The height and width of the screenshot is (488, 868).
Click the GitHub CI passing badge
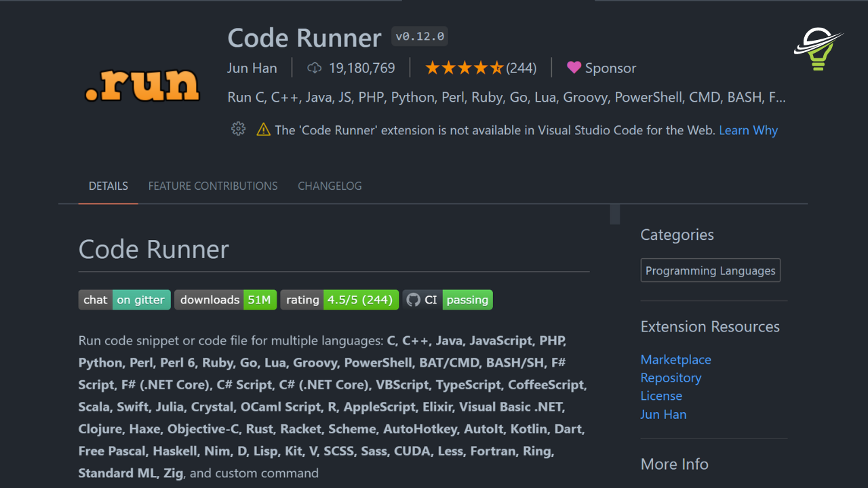pos(448,300)
